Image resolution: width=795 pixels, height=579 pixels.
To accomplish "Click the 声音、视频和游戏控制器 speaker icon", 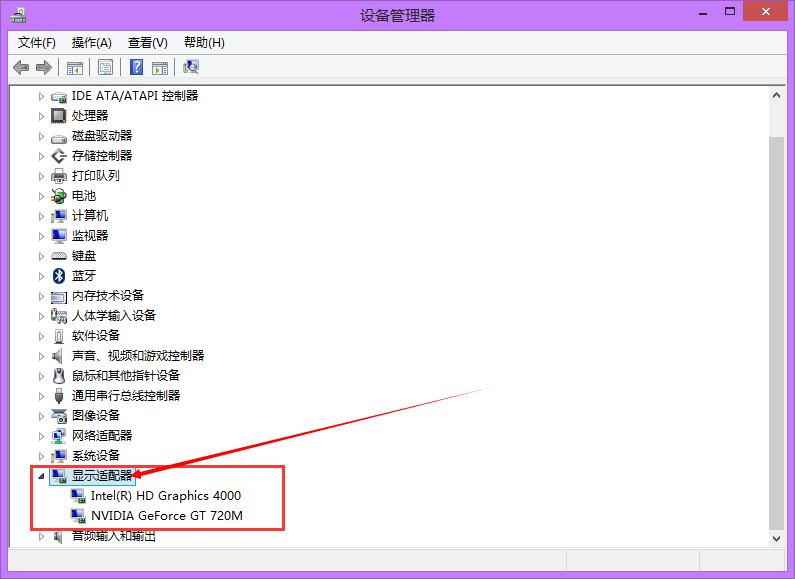I will [58, 356].
